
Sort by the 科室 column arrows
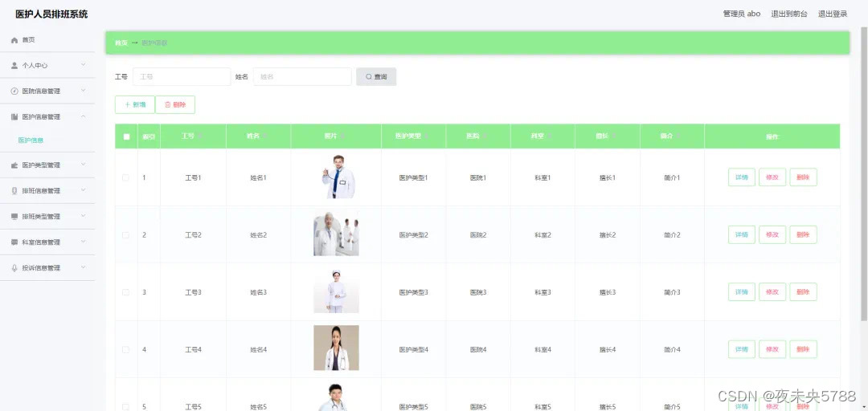coord(549,136)
